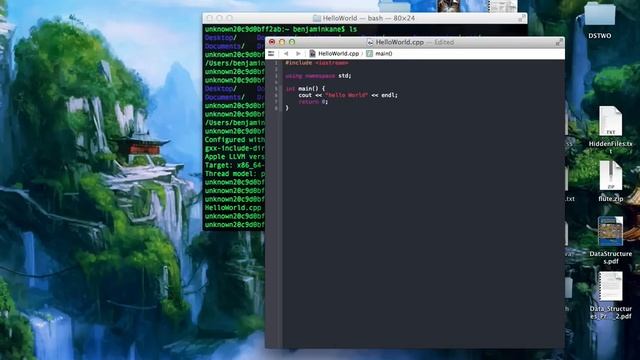
Task: Click the 'using namespace std;' line
Action: click(x=318, y=76)
